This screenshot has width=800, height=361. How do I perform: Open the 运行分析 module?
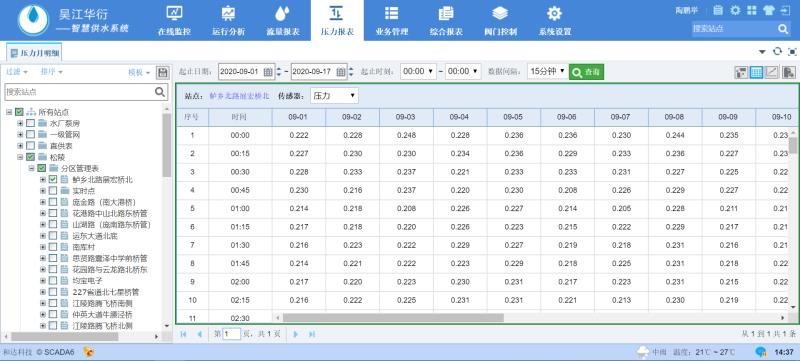coord(229,20)
